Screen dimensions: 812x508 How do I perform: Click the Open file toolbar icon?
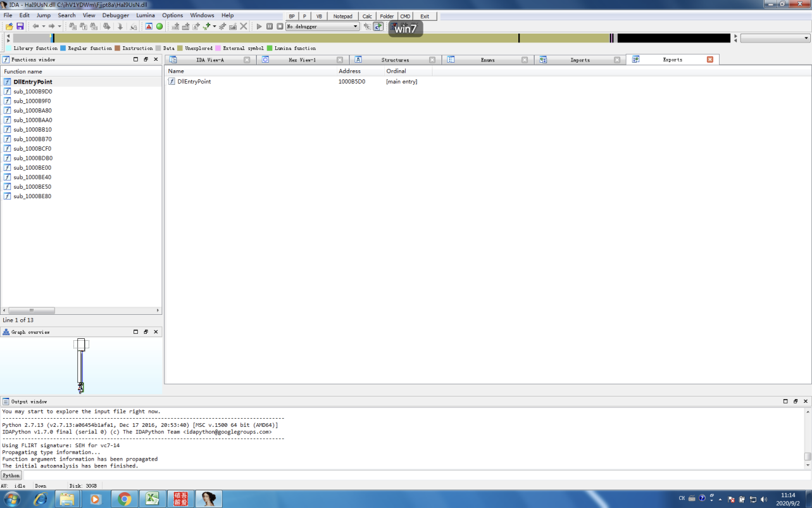coord(9,27)
